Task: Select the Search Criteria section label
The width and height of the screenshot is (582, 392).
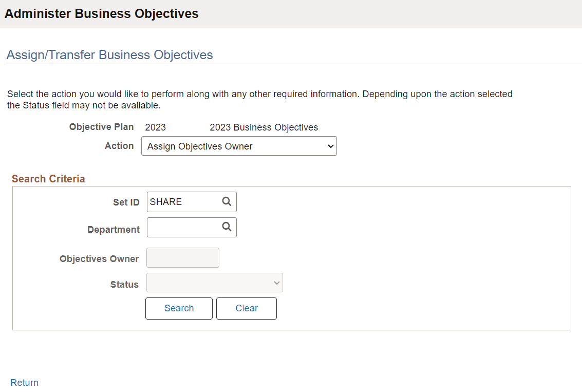Action: coord(48,178)
